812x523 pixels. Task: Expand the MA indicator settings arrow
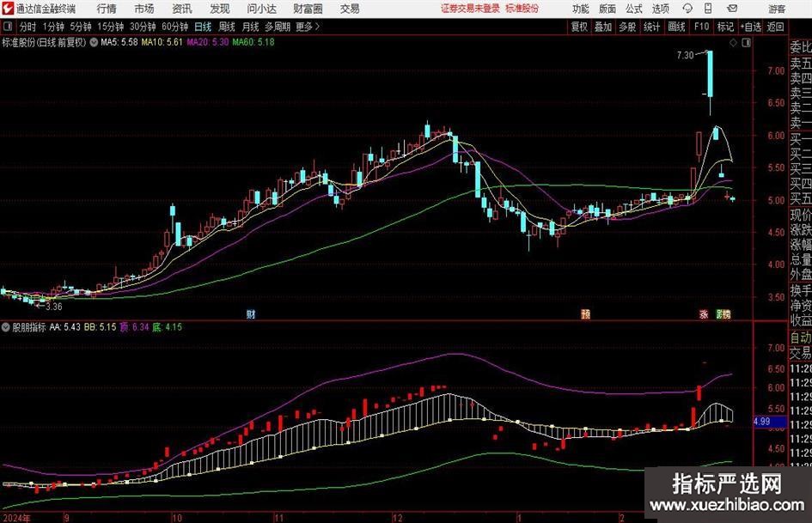[x=94, y=42]
